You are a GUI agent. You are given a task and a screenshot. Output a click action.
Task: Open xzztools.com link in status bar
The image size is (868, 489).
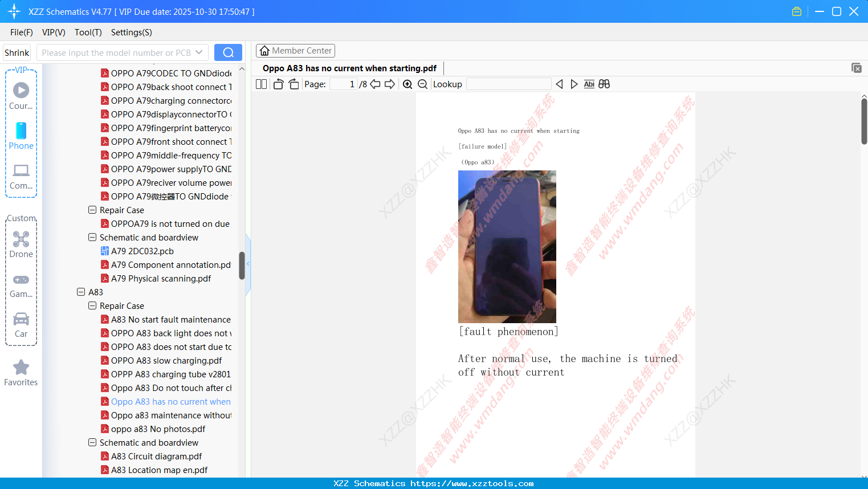coord(472,483)
